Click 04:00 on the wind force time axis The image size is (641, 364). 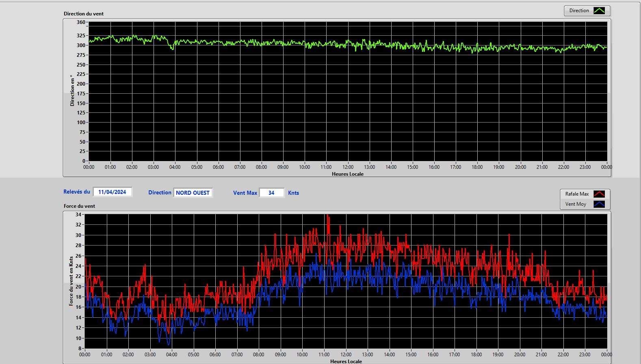pyautogui.click(x=171, y=355)
